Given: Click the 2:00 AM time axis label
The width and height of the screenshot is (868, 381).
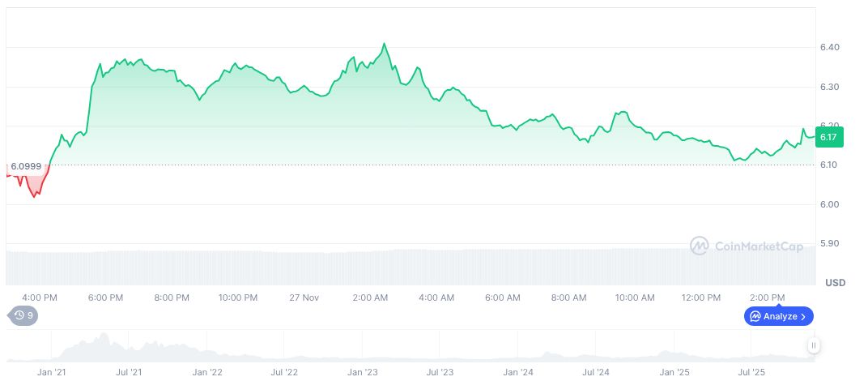Looking at the screenshot, I should [x=371, y=298].
